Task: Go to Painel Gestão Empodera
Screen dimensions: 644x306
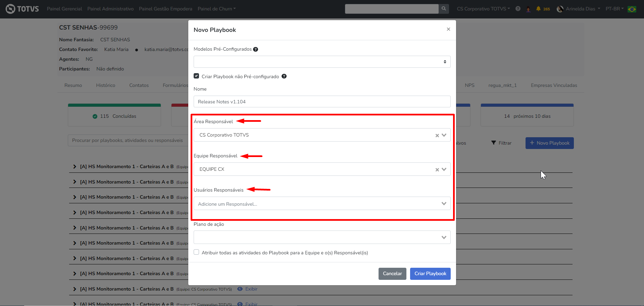Action: coord(165,9)
